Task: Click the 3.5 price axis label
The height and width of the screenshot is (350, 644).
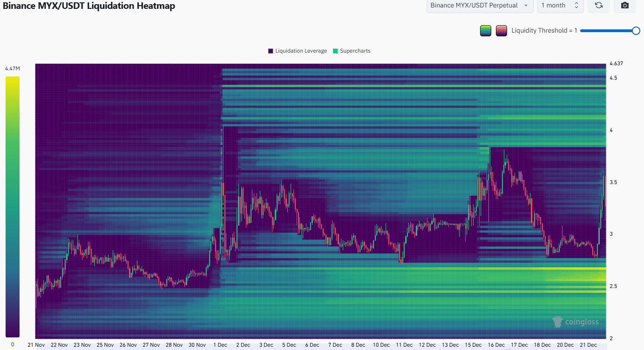Action: tap(613, 182)
